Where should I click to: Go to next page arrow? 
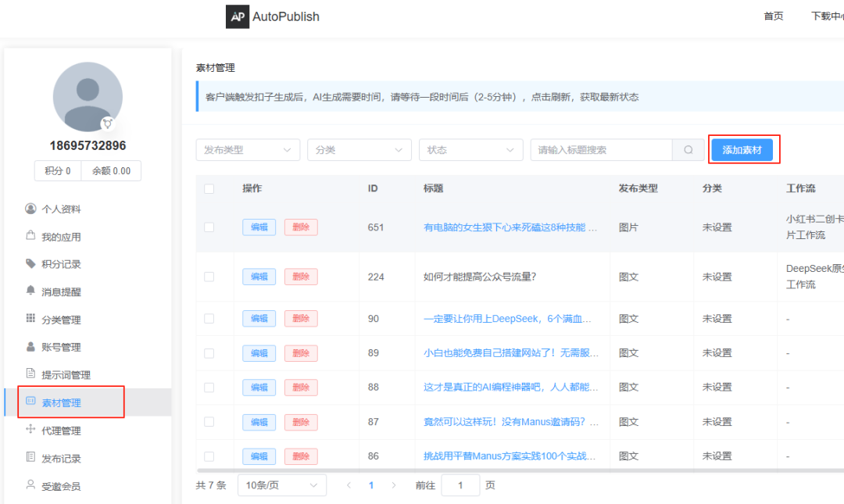point(393,485)
